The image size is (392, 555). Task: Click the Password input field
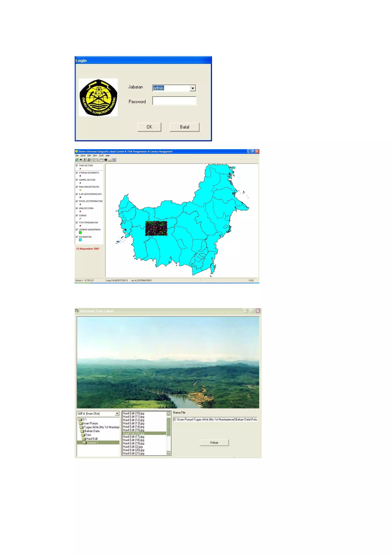click(x=174, y=101)
